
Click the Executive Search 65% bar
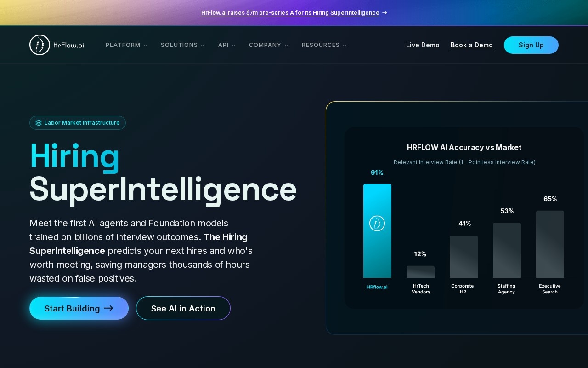[550, 244]
